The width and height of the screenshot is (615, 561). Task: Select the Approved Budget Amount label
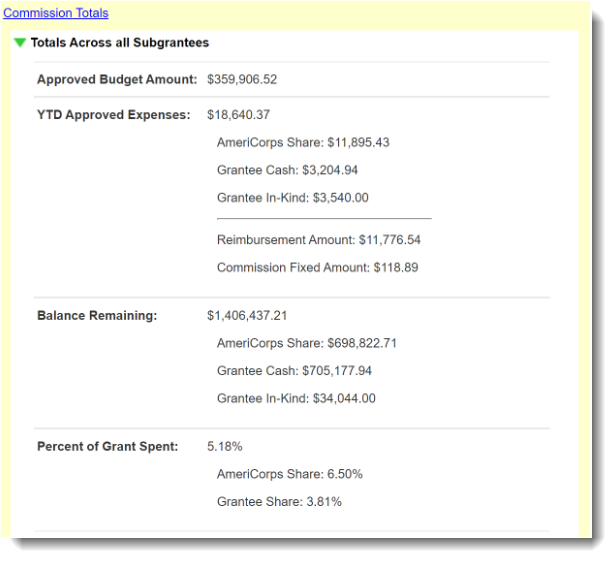pyautogui.click(x=117, y=79)
